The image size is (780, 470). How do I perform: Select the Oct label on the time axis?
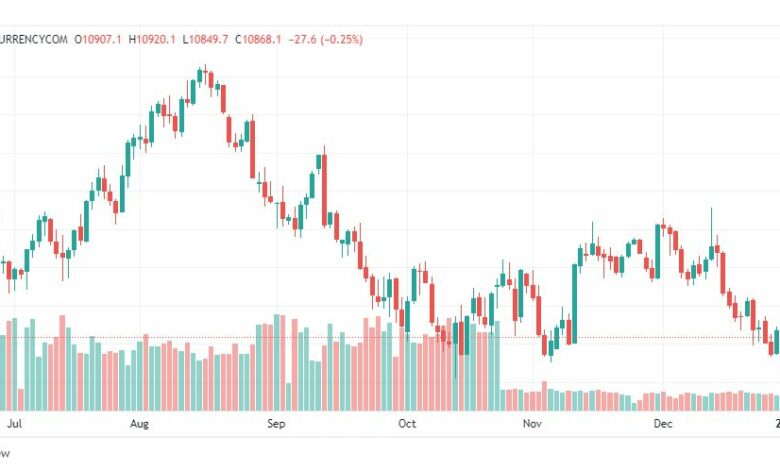[407, 424]
